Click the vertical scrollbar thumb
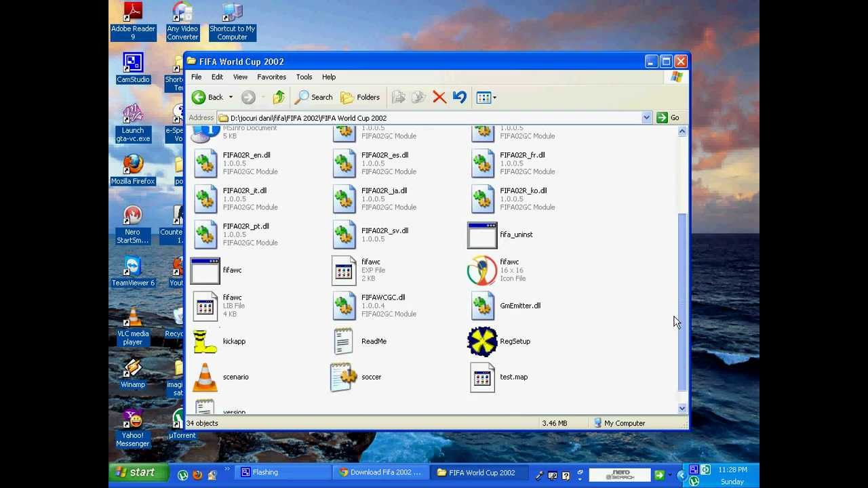 tap(682, 302)
